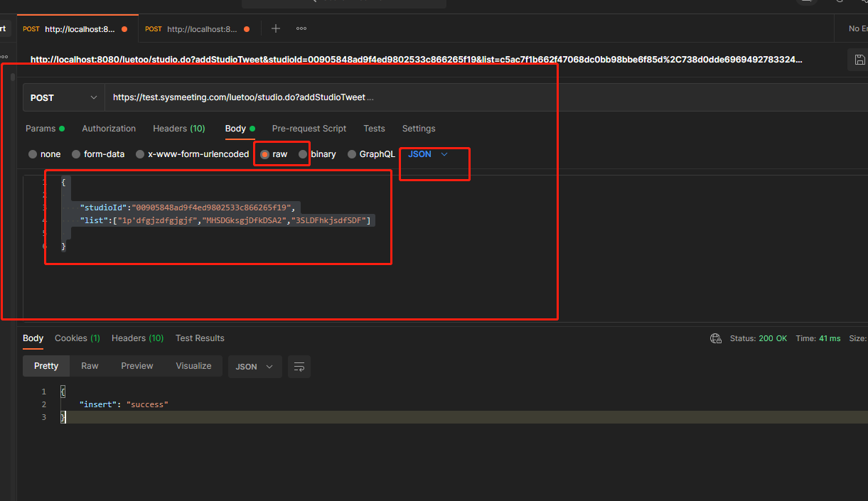Click the network information globe icon

pos(716,338)
